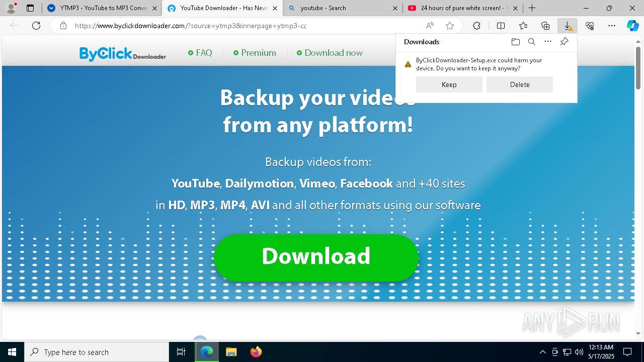Viewport: 644px width, 362px height.
Task: Open the FAQ page link
Action: pos(200,53)
